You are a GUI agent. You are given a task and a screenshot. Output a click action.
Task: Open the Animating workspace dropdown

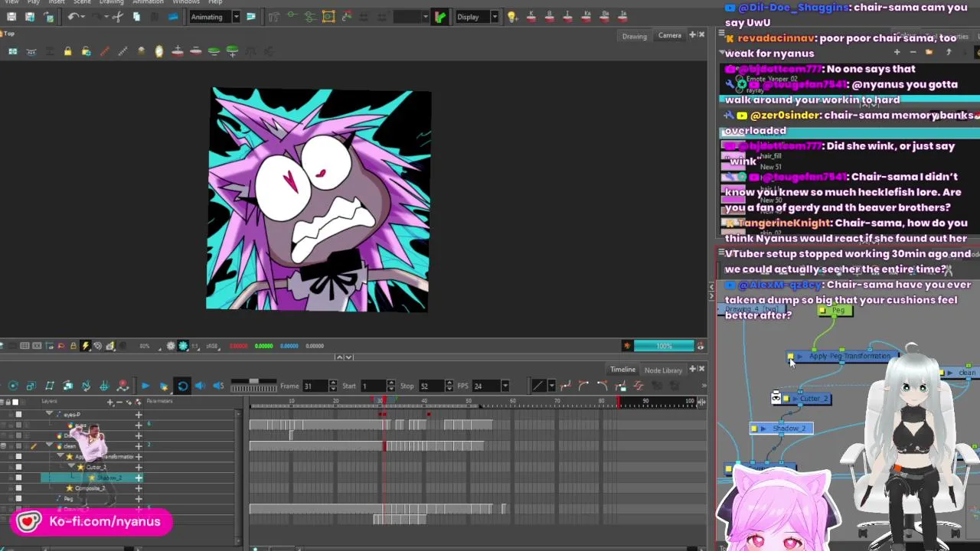pos(236,17)
